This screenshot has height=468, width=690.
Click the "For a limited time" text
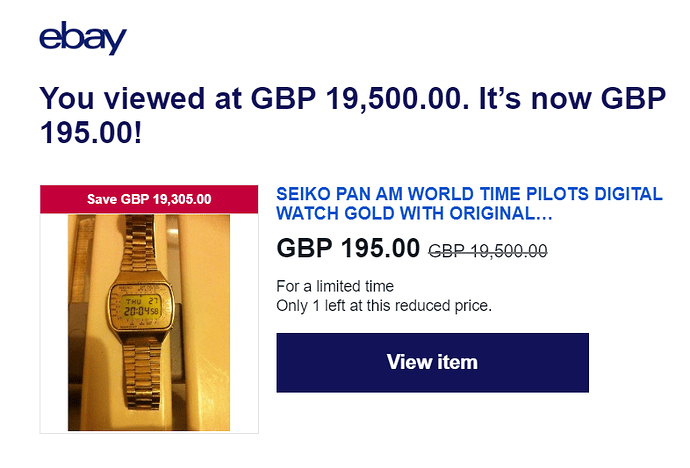335,286
